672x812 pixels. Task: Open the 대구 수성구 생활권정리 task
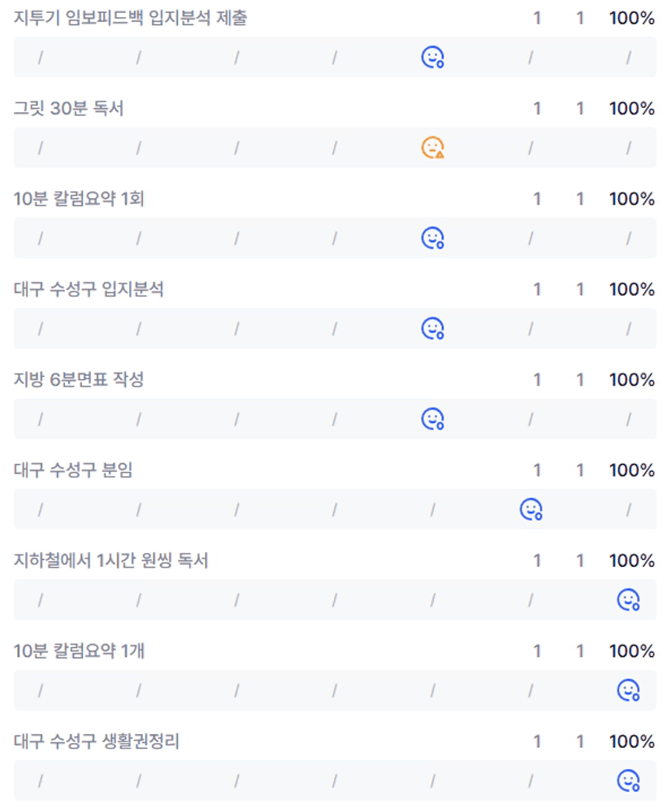(97, 742)
